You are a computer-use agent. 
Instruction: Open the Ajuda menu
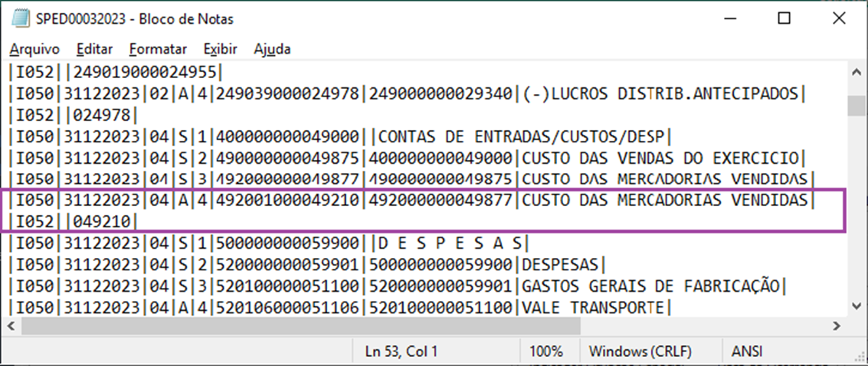[x=272, y=49]
